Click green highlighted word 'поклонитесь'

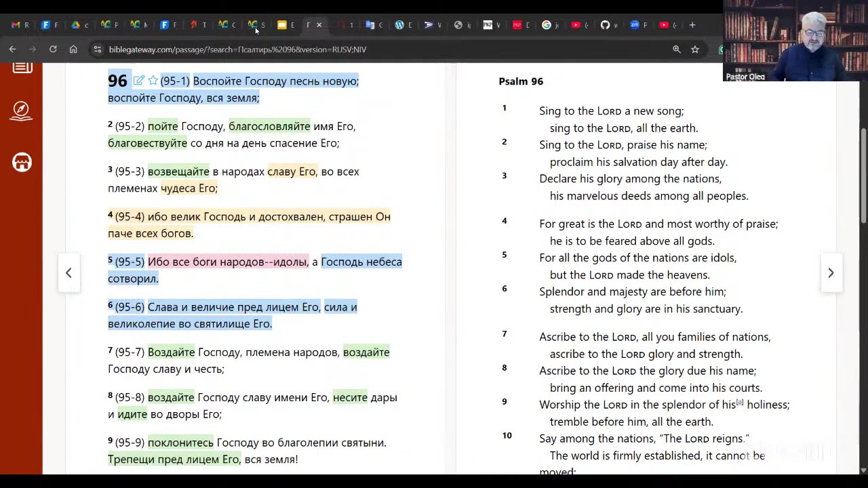point(180,443)
